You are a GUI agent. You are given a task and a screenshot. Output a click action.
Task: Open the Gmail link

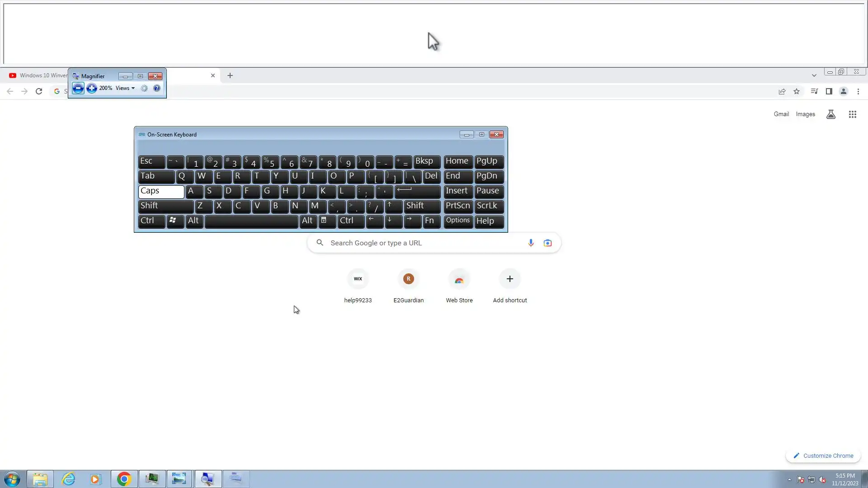(x=781, y=114)
